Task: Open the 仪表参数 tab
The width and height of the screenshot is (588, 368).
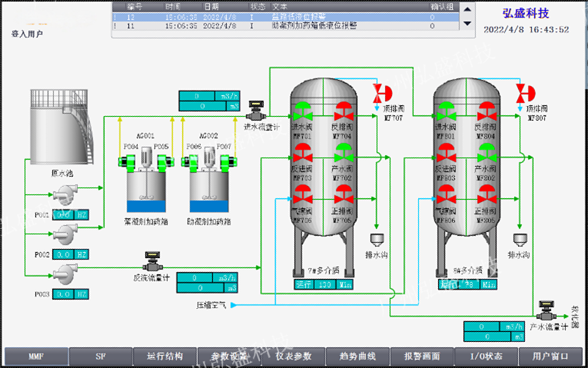Action: point(294,356)
